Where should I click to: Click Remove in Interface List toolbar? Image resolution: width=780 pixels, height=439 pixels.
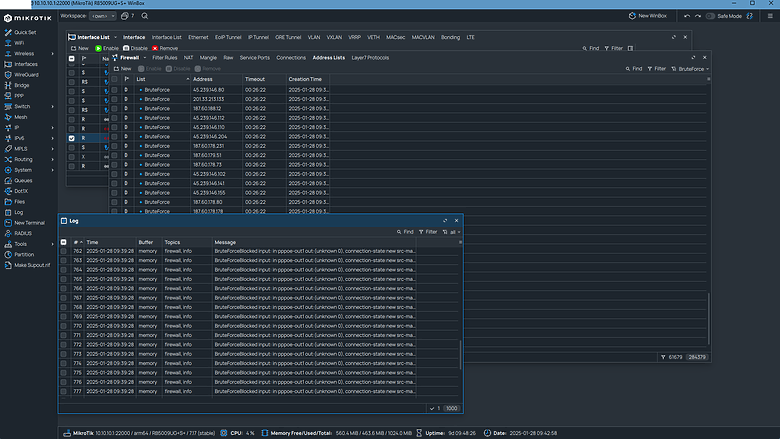point(165,48)
